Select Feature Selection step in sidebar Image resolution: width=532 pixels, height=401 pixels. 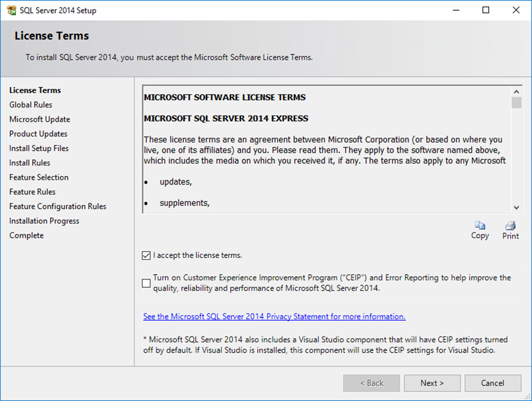39,177
